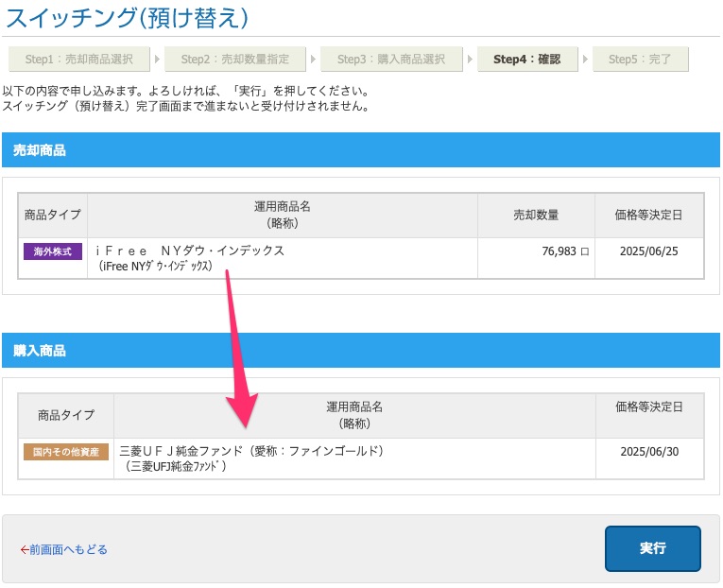Select Step2 売却数量指定 step tab
This screenshot has height=588, width=723.
click(235, 59)
